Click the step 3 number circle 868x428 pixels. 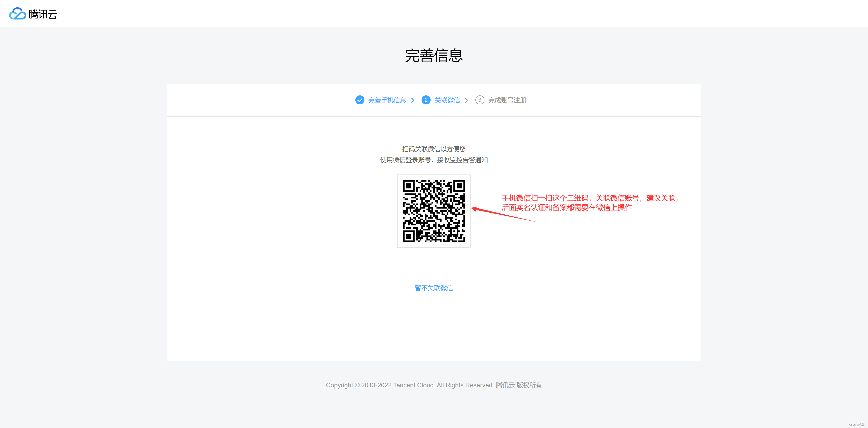pyautogui.click(x=480, y=100)
